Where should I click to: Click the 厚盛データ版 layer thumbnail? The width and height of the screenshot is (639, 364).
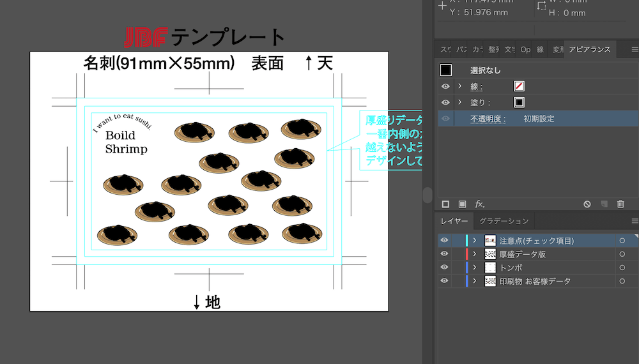click(490, 254)
